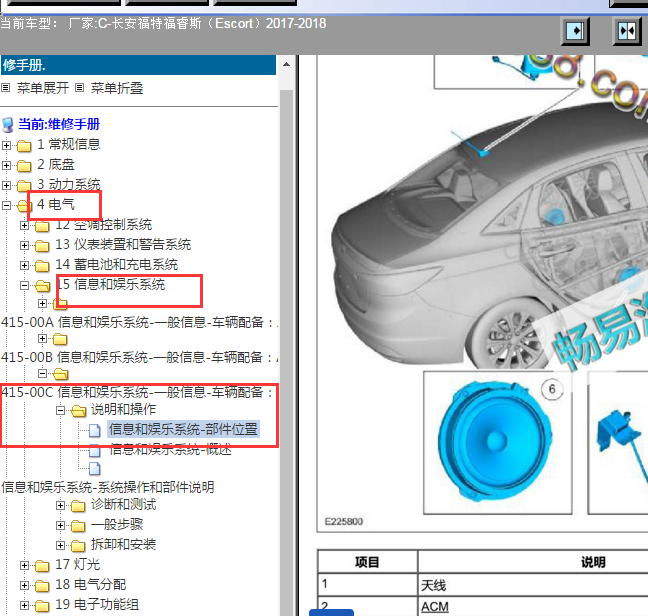Click scroll-up arrow of the tree panel
The image size is (648, 616).
pyautogui.click(x=286, y=64)
